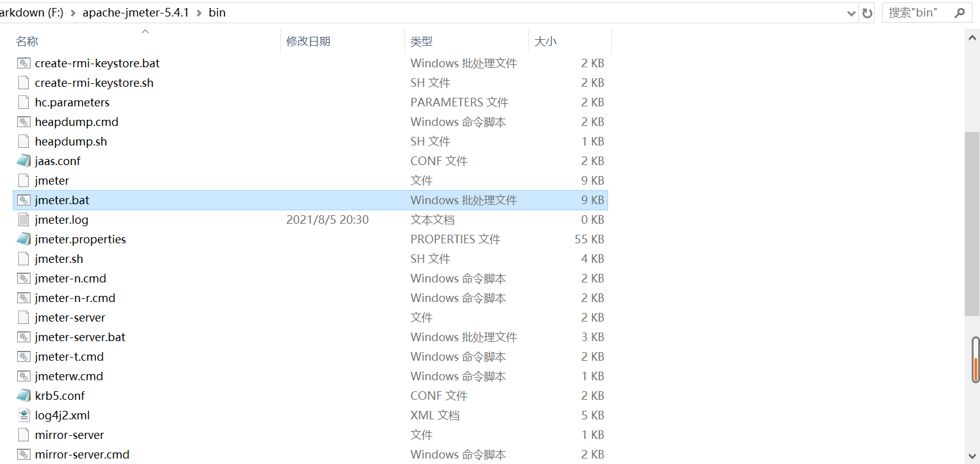
Task: Click the XML 文档 type cell
Action: click(x=435, y=415)
